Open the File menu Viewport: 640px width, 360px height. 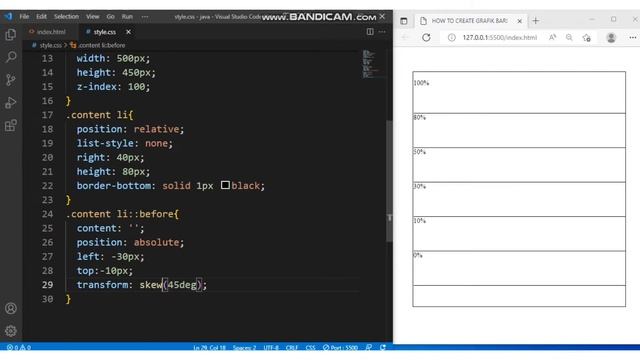point(24,17)
